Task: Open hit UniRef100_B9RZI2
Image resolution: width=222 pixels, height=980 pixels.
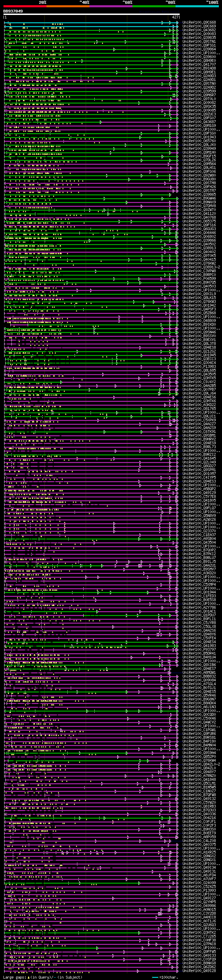Action: click(x=199, y=455)
